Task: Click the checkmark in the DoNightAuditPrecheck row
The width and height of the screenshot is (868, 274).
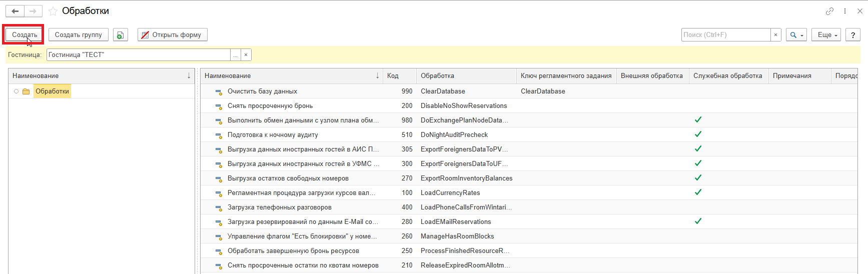Action: click(698, 134)
